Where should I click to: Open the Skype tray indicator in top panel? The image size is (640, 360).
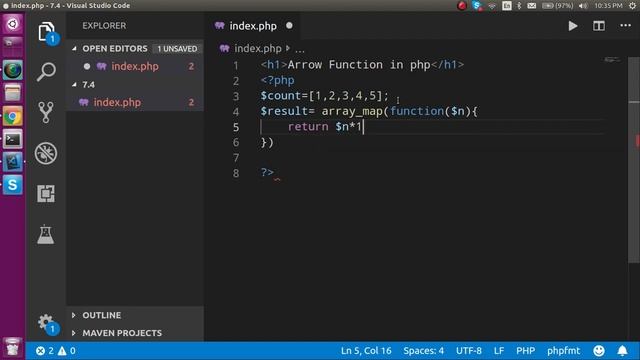(477, 6)
